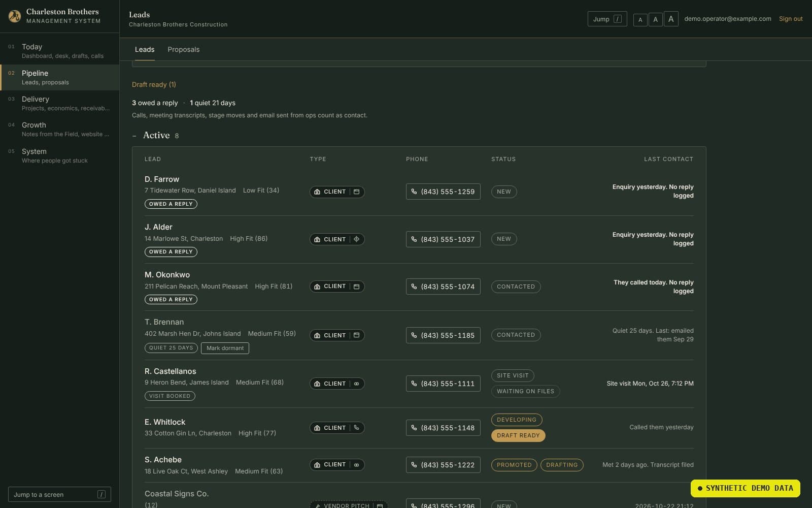
Task: Click the house icon in T. Brennan's Client badge
Action: 317,335
